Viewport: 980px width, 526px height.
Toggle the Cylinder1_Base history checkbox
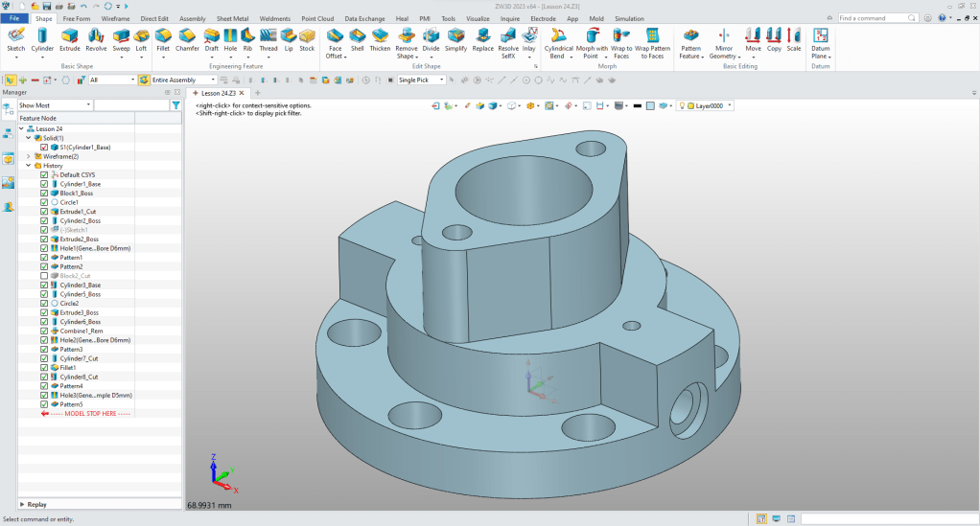[x=44, y=184]
